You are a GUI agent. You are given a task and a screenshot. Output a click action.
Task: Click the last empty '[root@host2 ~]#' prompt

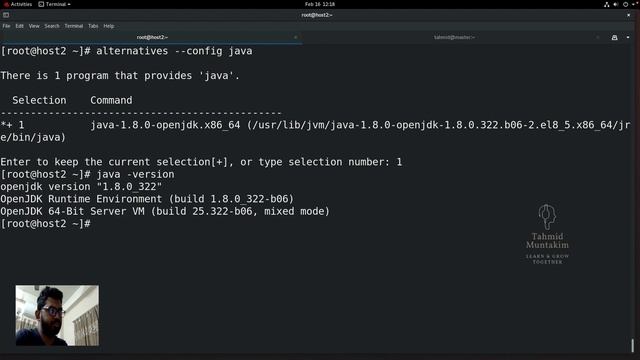45,224
